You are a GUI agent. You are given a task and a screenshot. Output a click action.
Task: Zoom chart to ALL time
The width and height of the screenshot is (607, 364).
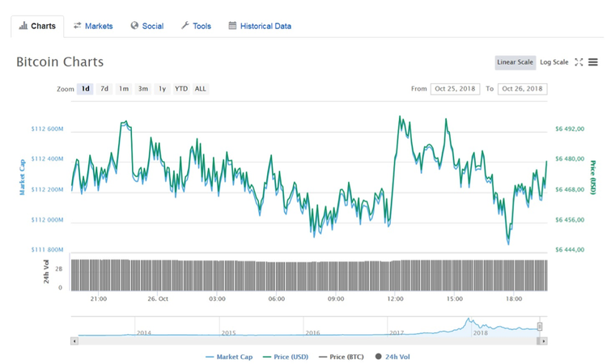[200, 89]
